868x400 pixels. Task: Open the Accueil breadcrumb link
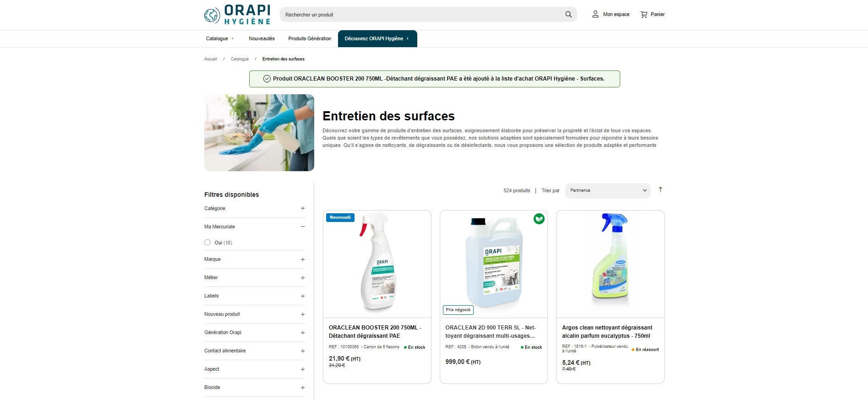211,59
